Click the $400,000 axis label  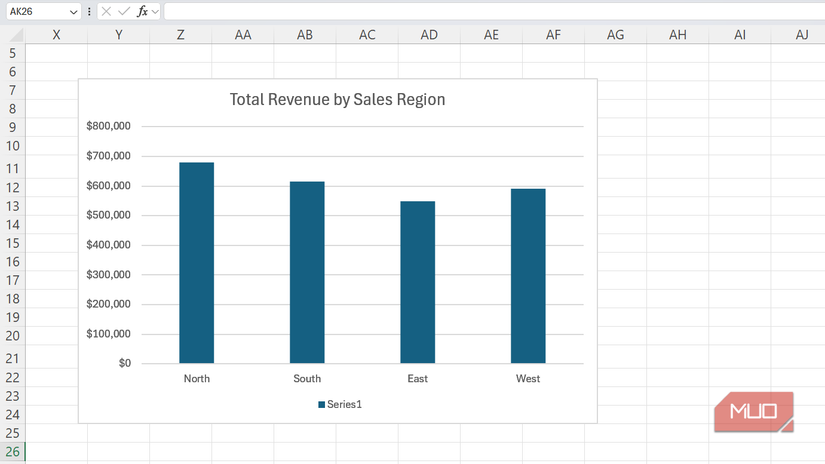108,245
